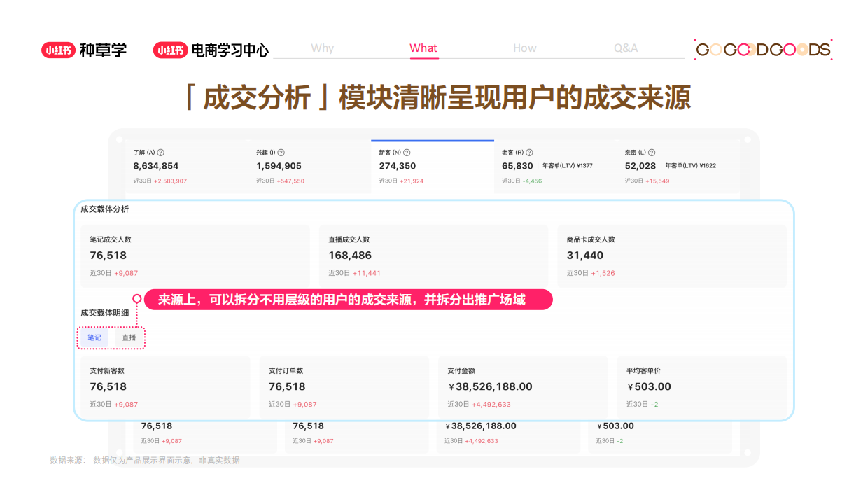Switch to the 直播 filter toggle
This screenshot has height=488, width=868.
[129, 337]
